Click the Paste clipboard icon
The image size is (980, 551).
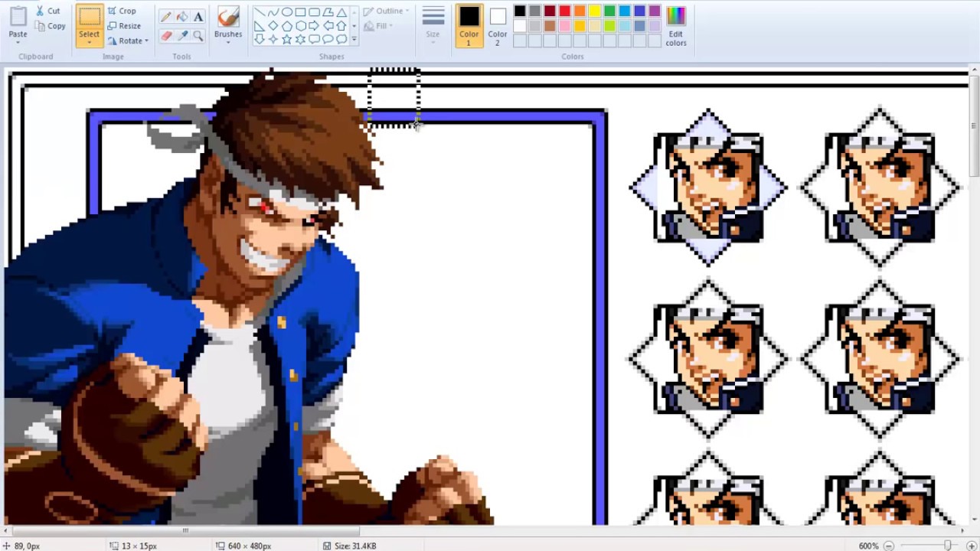click(x=18, y=16)
